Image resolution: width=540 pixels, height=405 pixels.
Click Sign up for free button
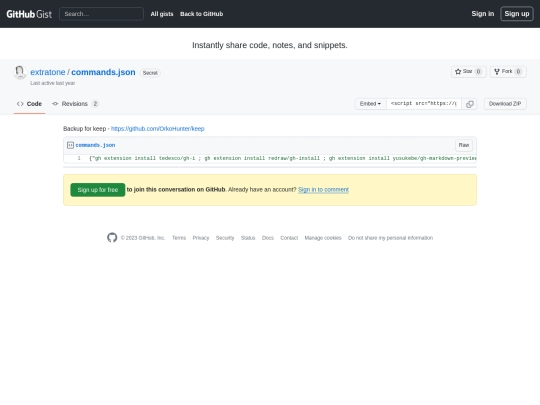97,190
